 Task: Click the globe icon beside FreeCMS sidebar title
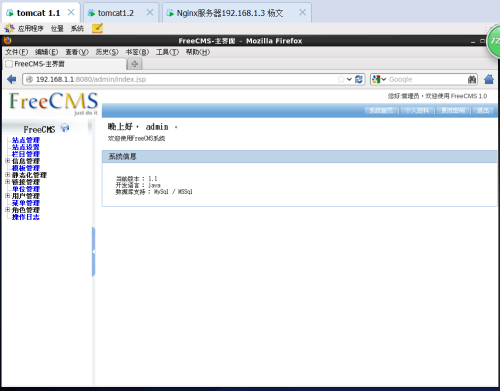pyautogui.click(x=65, y=128)
